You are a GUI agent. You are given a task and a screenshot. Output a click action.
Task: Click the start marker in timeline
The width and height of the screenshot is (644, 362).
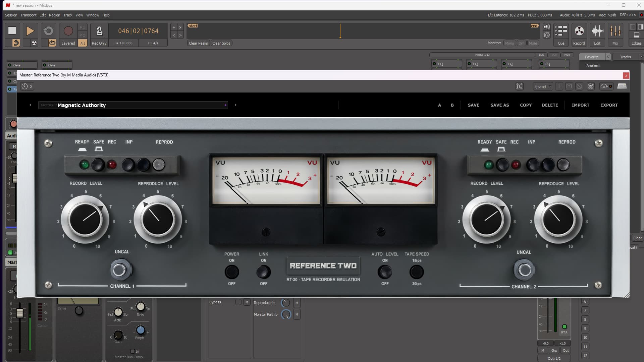pos(193,26)
